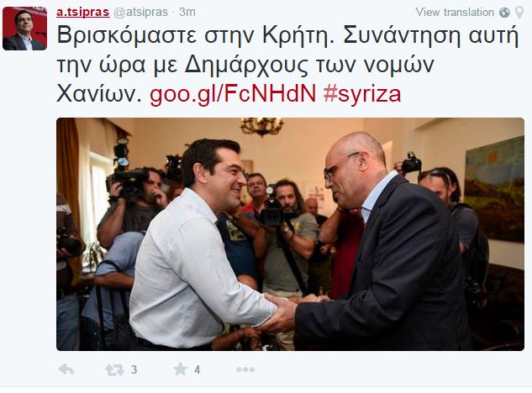The height and width of the screenshot is (393, 532).
Task: Open the goo.gl/FcNHdN link
Action: tap(233, 93)
